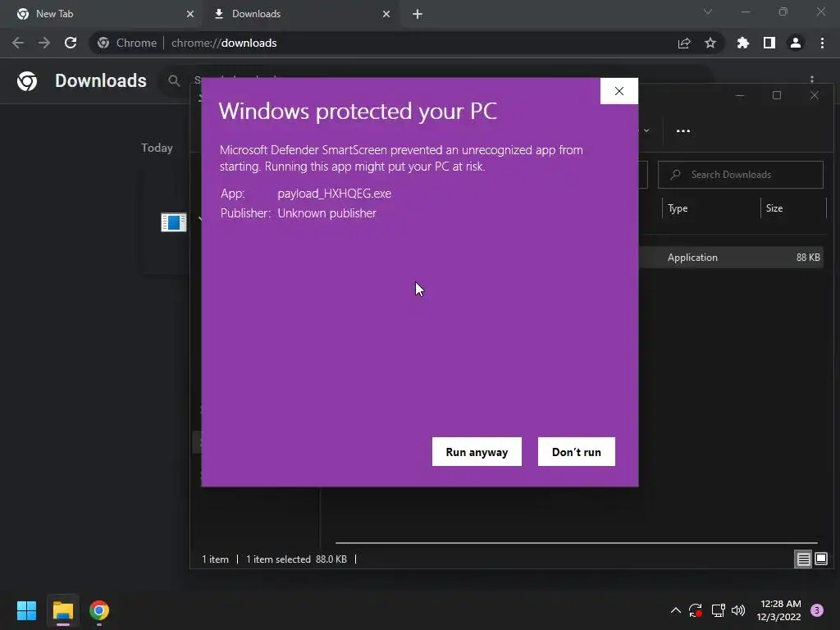Open File Explorer See more ellipsis
This screenshot has height=630, width=840.
[683, 130]
